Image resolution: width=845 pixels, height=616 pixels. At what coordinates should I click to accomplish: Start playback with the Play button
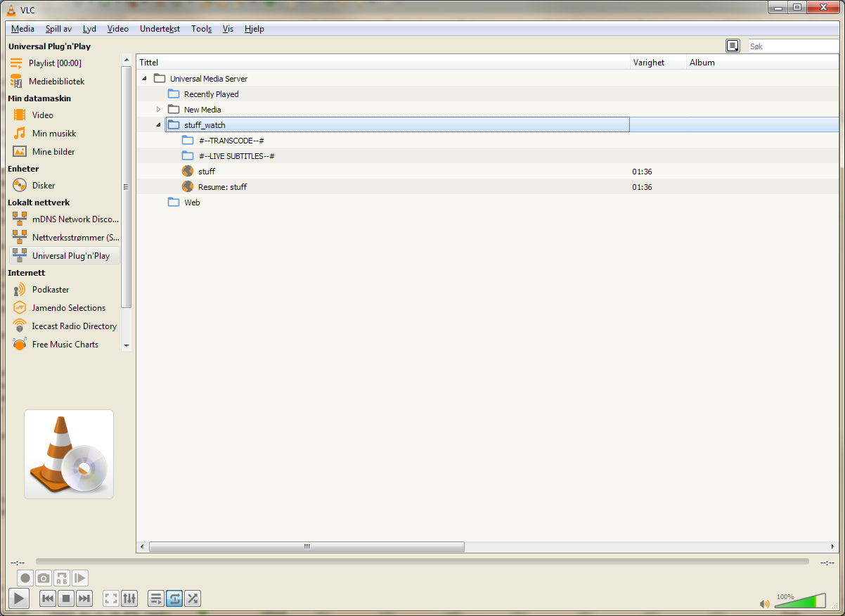click(18, 599)
